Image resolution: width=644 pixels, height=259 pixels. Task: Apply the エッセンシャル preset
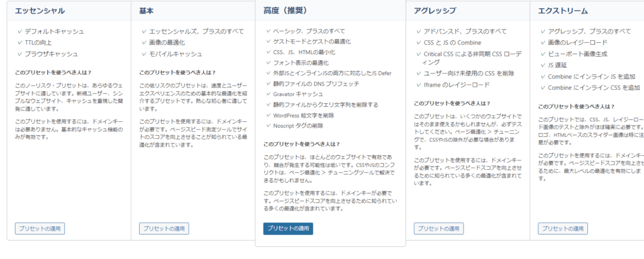point(39,229)
